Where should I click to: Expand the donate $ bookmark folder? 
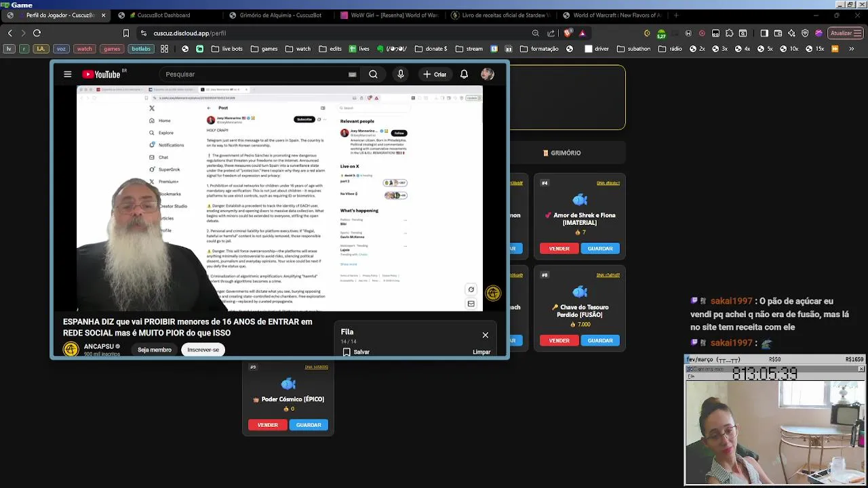point(431,49)
